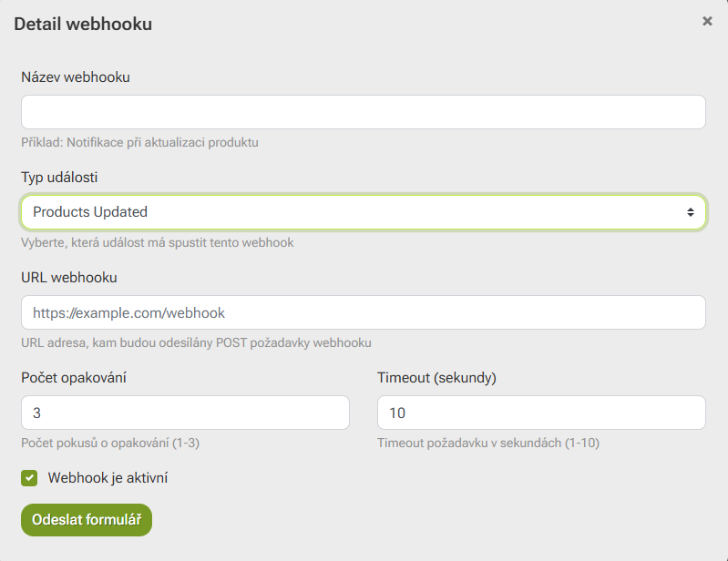This screenshot has height=561, width=728.
Task: Uncheck the Webhook je aktivní checkbox
Action: click(29, 477)
